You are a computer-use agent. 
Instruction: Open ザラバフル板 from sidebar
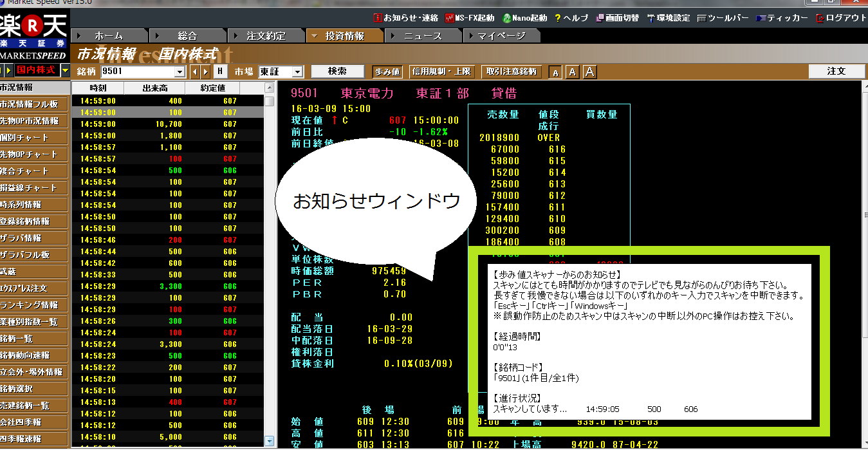34,255
